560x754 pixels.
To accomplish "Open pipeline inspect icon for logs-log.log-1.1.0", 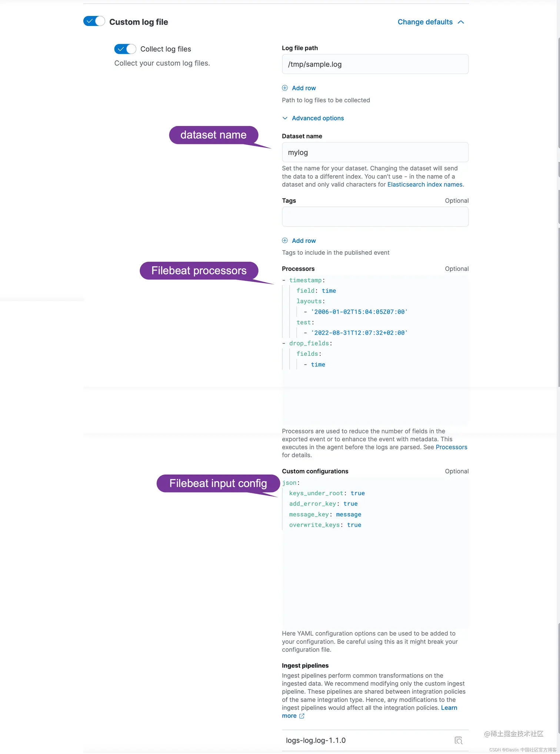I will coord(459,741).
